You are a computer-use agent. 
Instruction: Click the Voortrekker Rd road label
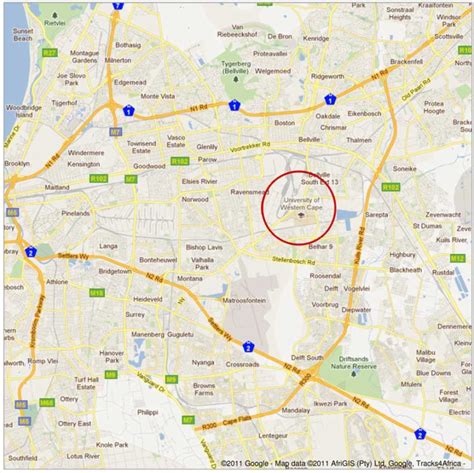pyautogui.click(x=250, y=147)
